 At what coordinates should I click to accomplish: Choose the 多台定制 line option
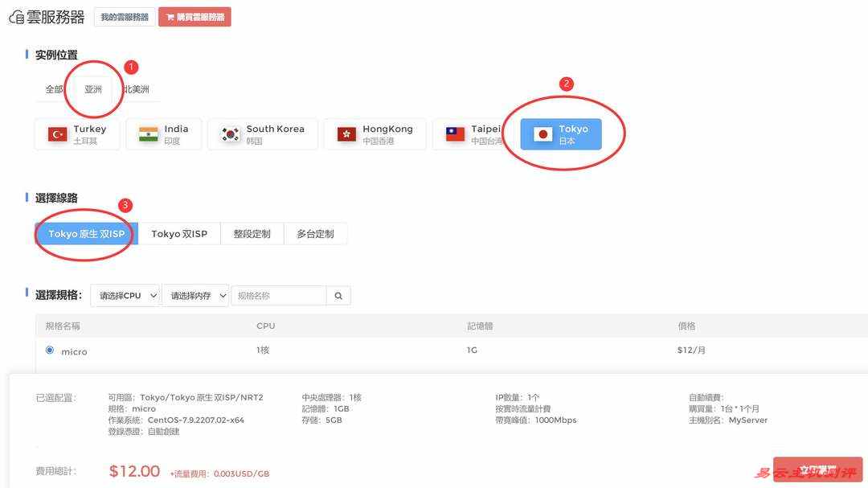[x=315, y=234]
